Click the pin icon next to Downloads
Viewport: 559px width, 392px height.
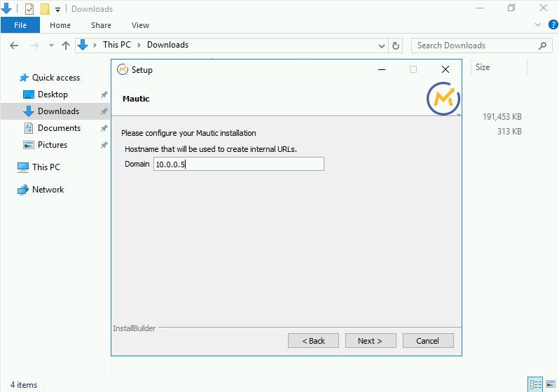pos(104,111)
